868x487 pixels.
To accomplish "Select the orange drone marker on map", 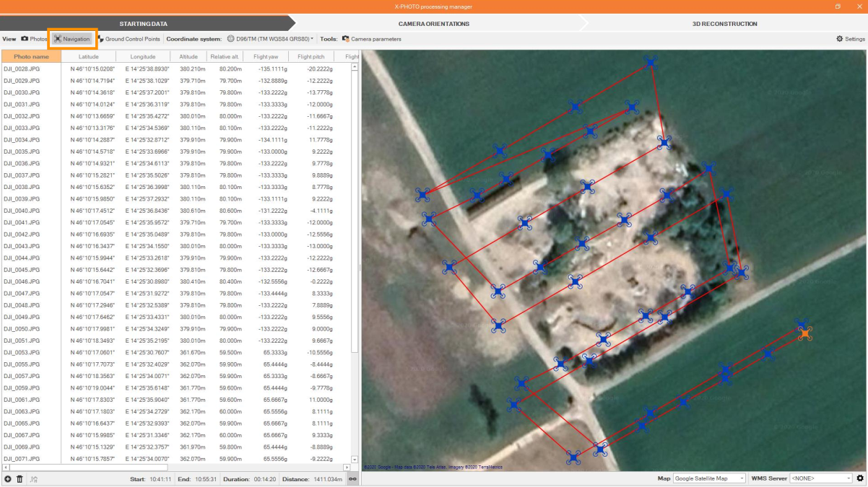I will tap(805, 333).
